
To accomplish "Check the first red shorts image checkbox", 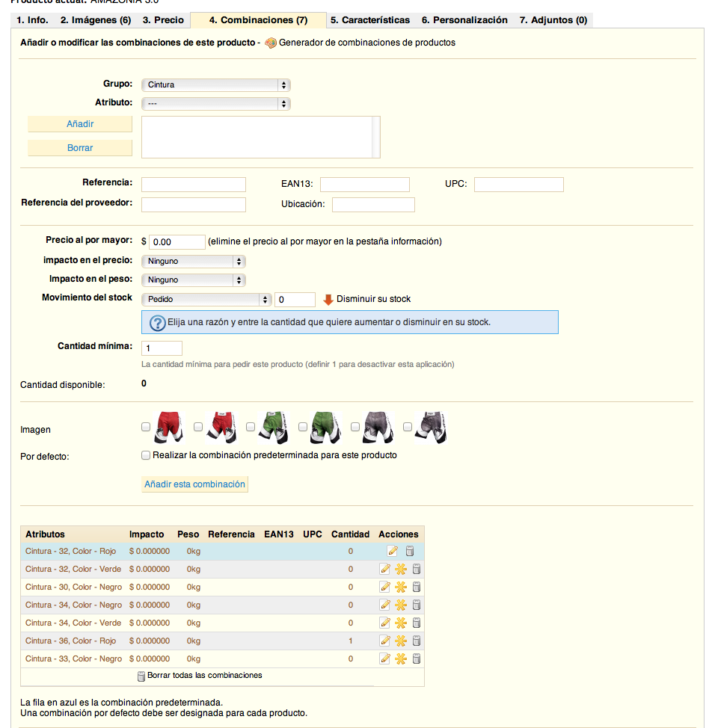I will click(x=146, y=427).
